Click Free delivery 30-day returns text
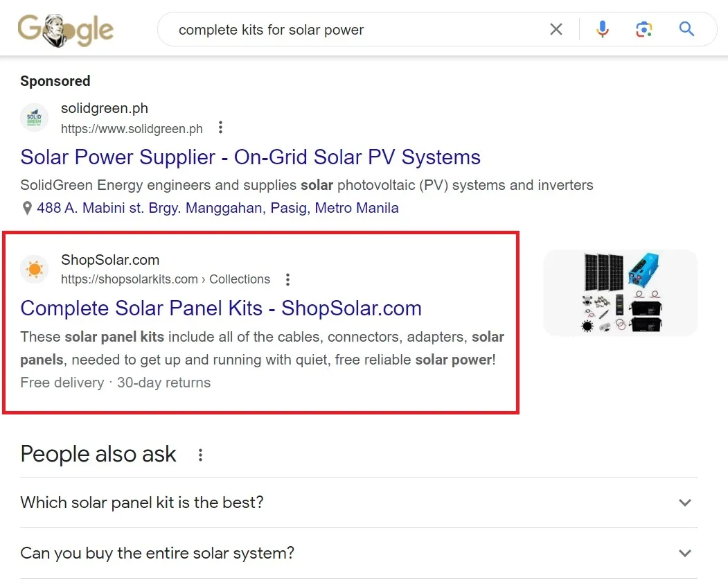The width and height of the screenshot is (728, 587). pyautogui.click(x=116, y=383)
